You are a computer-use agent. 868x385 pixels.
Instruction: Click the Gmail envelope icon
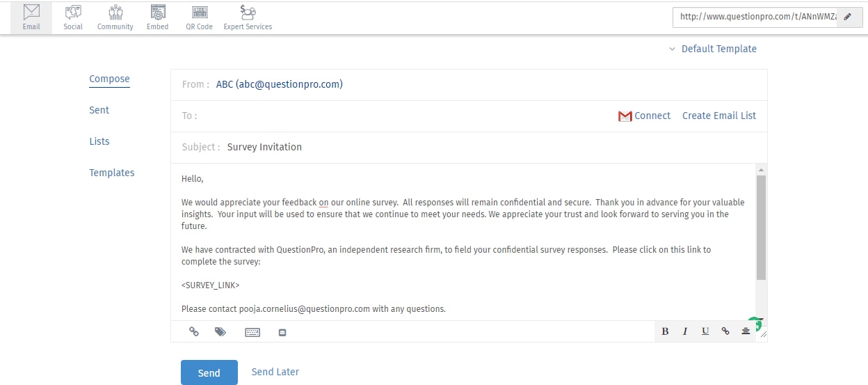(x=625, y=116)
